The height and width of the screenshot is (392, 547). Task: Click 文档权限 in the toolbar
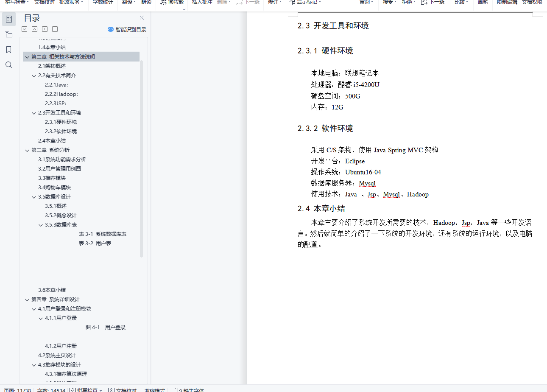(x=532, y=2)
